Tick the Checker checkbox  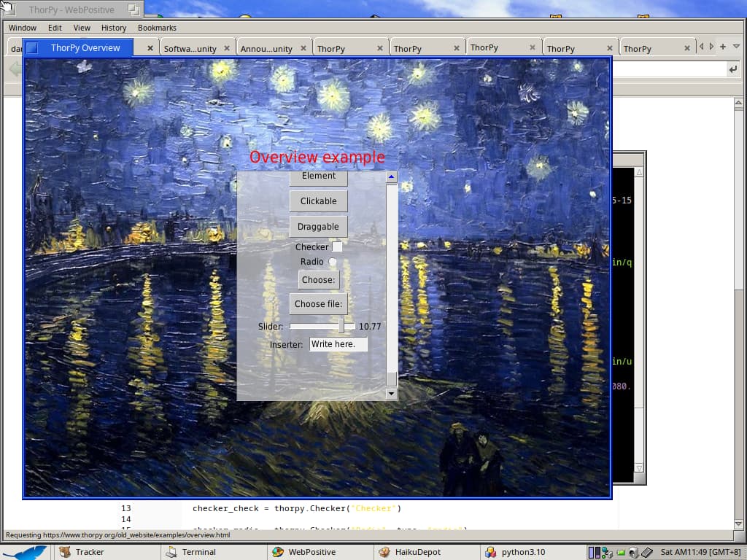(337, 247)
